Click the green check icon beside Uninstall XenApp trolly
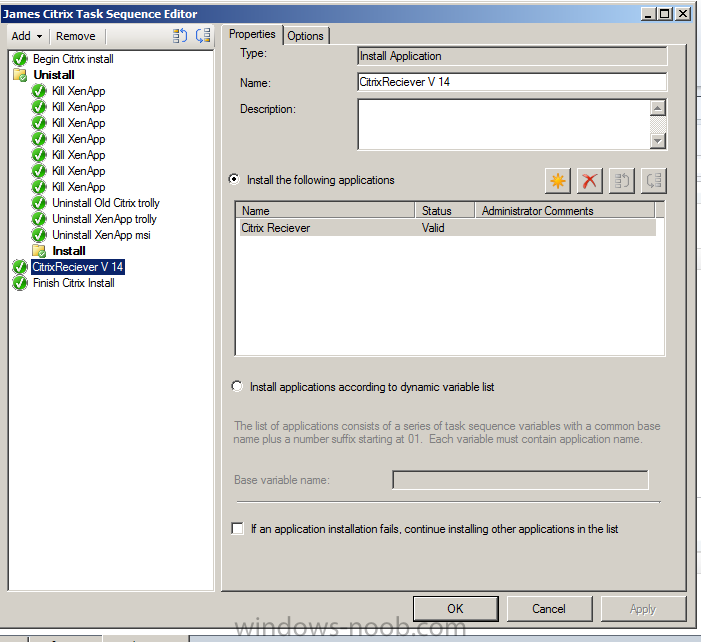This screenshot has height=642, width=701. pyautogui.click(x=39, y=219)
